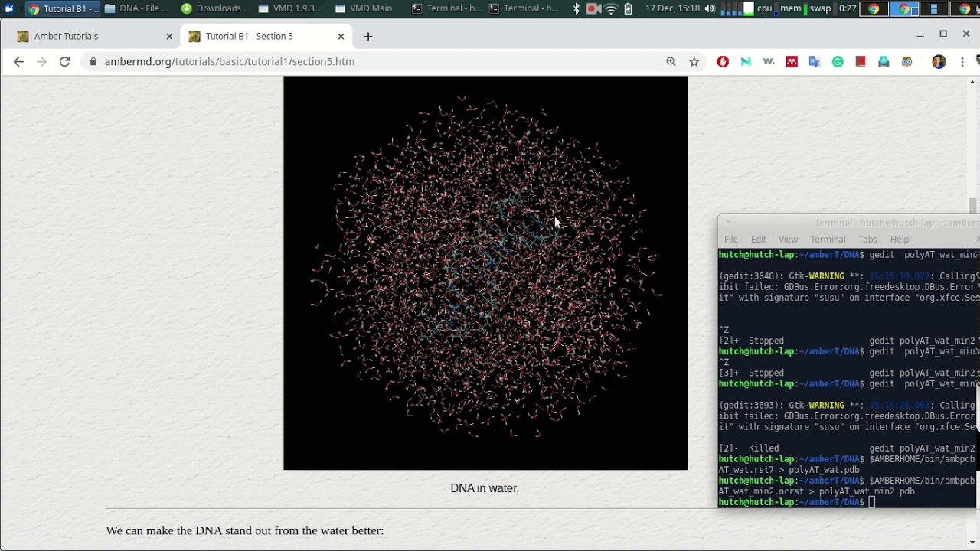Open the Tabs menu in Terminal window

[x=867, y=239]
